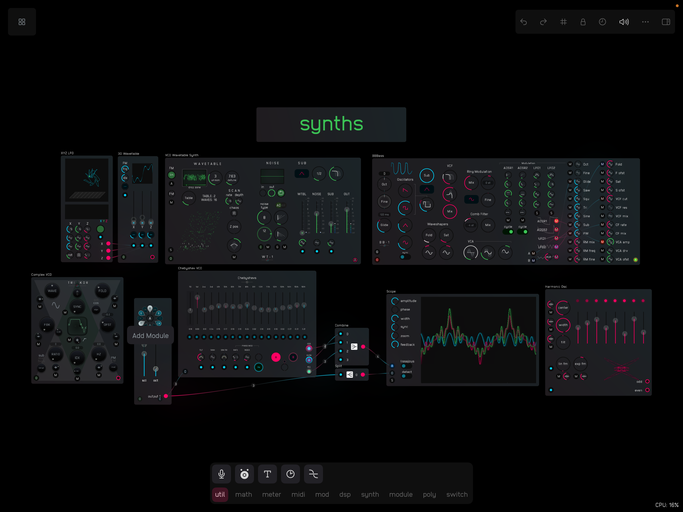Add a microphone input module

coord(221,474)
